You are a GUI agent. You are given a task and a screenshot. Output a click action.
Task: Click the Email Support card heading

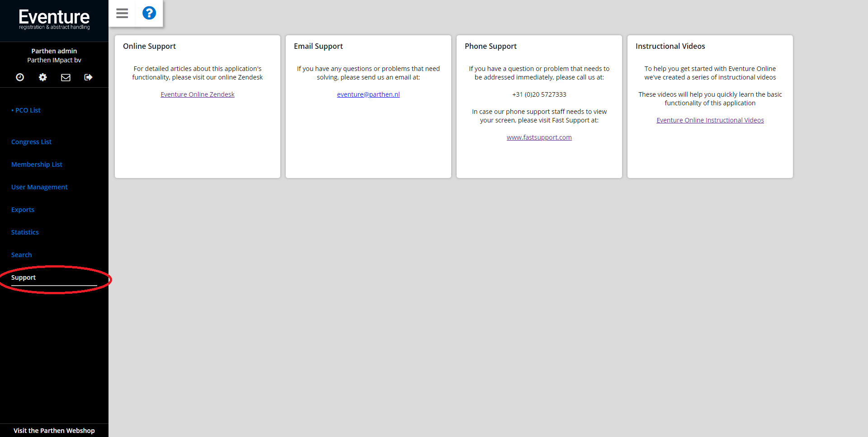click(x=318, y=46)
